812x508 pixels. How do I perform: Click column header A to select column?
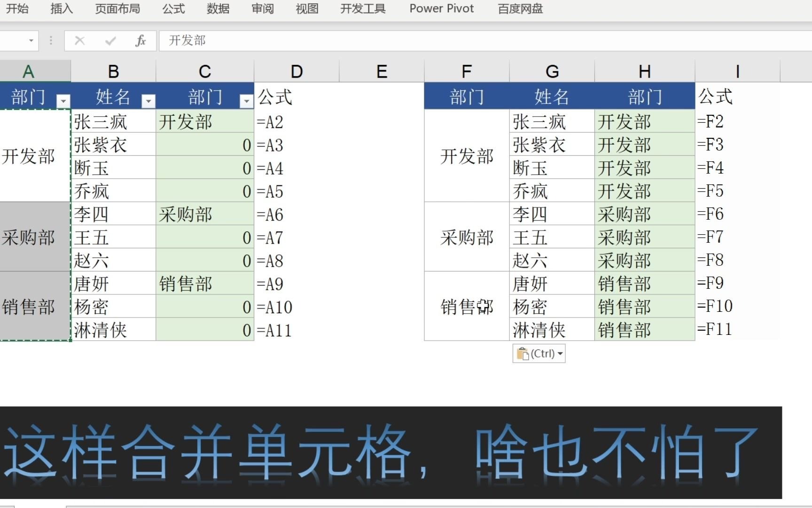(x=28, y=71)
